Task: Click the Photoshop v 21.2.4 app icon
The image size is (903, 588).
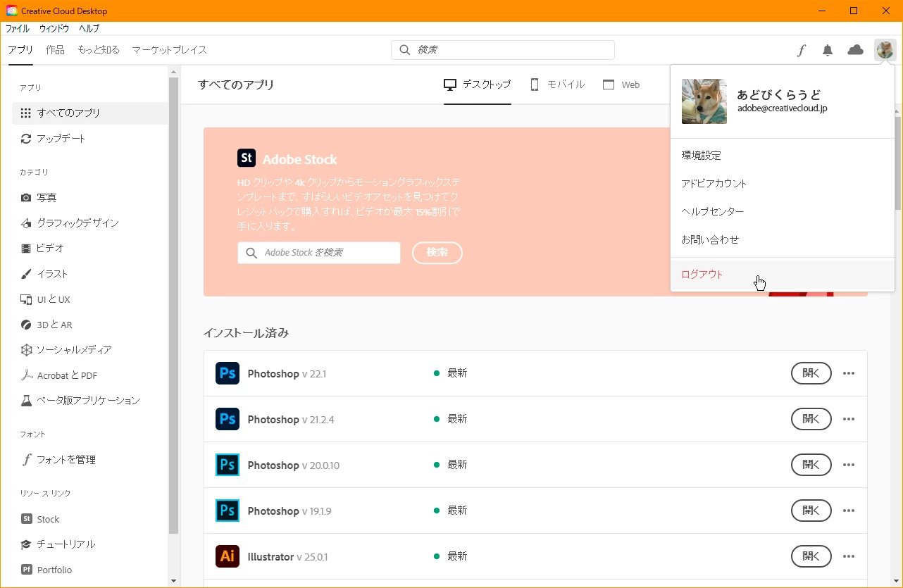Action: click(x=228, y=419)
